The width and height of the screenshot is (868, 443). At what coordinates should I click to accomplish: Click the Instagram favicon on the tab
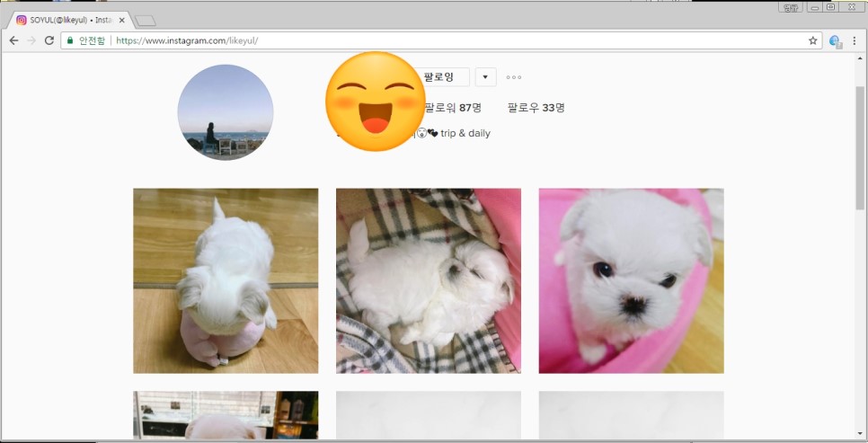pyautogui.click(x=21, y=20)
